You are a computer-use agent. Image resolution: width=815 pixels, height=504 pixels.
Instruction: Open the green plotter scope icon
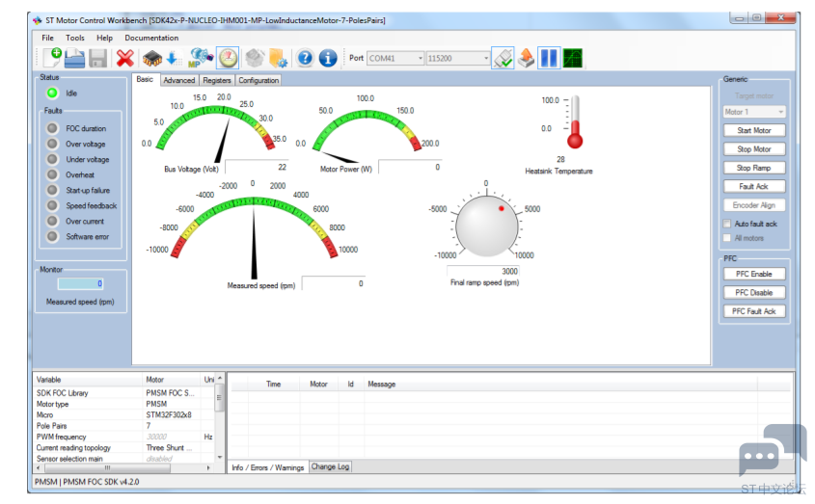coord(572,58)
